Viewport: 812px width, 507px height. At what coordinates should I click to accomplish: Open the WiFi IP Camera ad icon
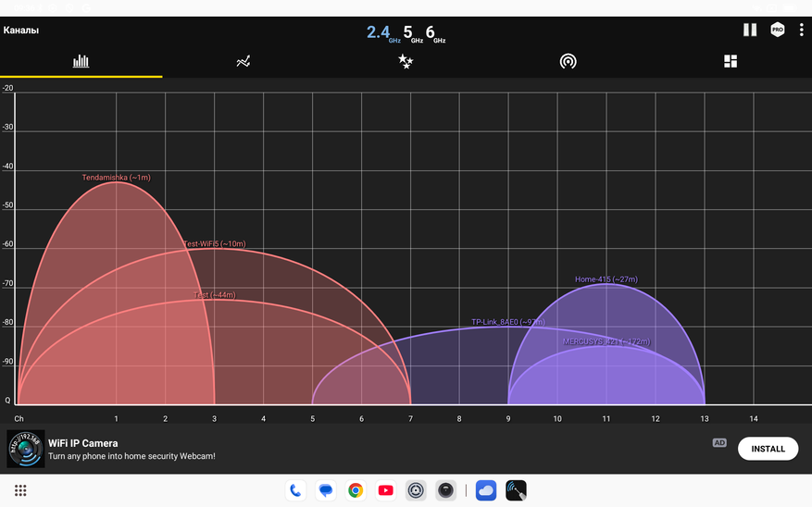pos(26,449)
